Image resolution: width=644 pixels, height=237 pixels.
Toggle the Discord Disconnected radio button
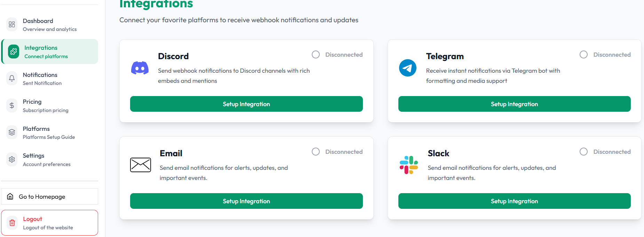(316, 55)
